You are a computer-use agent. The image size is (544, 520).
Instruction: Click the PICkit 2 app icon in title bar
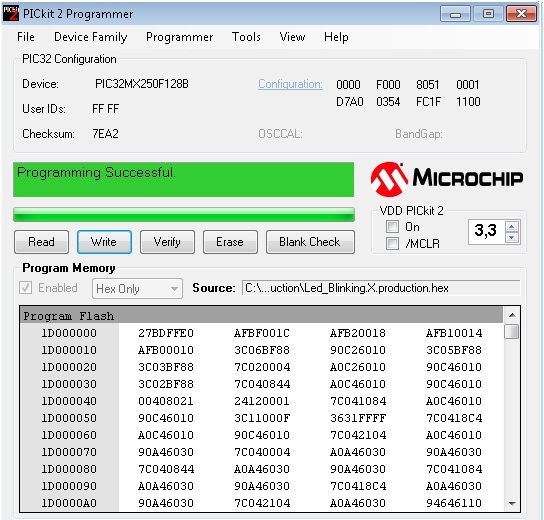(10, 14)
